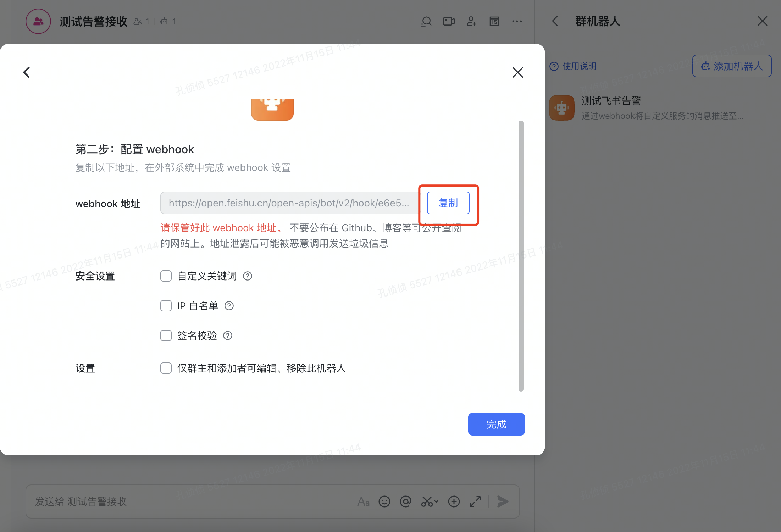
Task: Click 添加机器人 button
Action: tap(732, 66)
